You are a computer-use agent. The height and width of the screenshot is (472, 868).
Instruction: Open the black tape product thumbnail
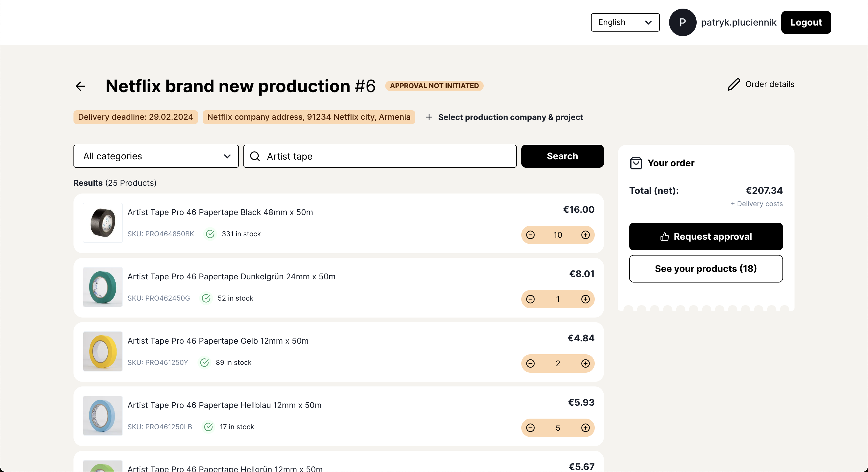103,223
